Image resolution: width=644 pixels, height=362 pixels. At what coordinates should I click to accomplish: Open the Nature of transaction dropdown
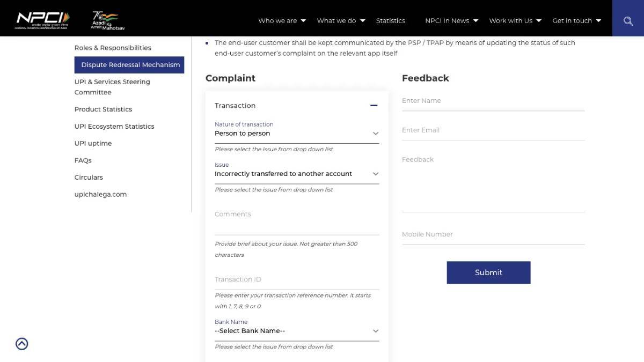click(296, 134)
